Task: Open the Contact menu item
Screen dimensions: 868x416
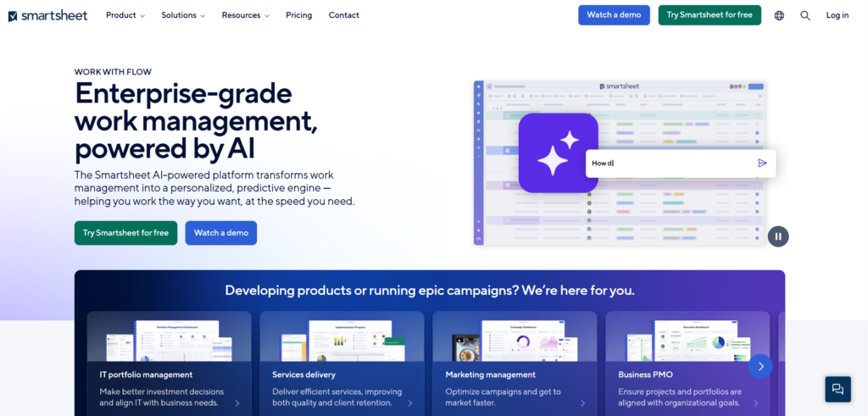Action: click(x=343, y=15)
